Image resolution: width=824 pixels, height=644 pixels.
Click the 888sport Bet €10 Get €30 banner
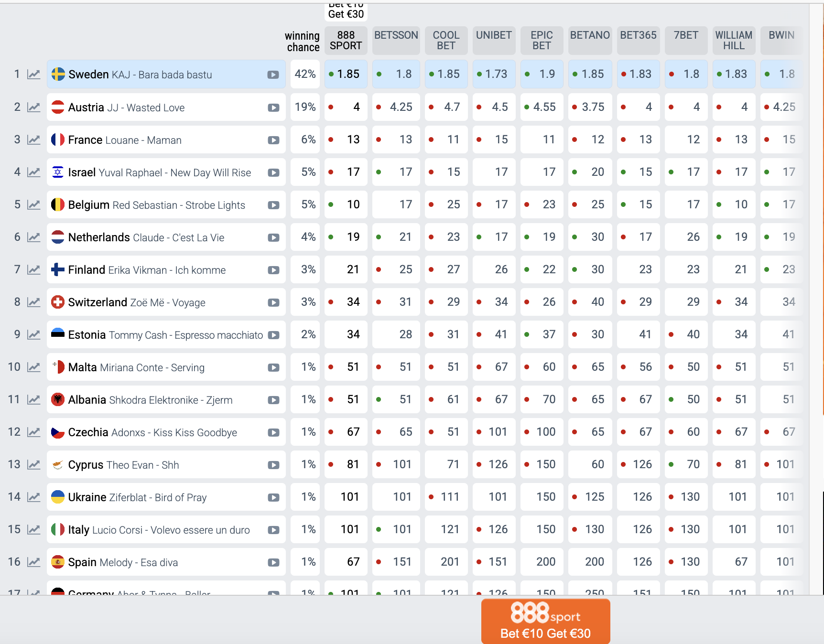coord(545,622)
